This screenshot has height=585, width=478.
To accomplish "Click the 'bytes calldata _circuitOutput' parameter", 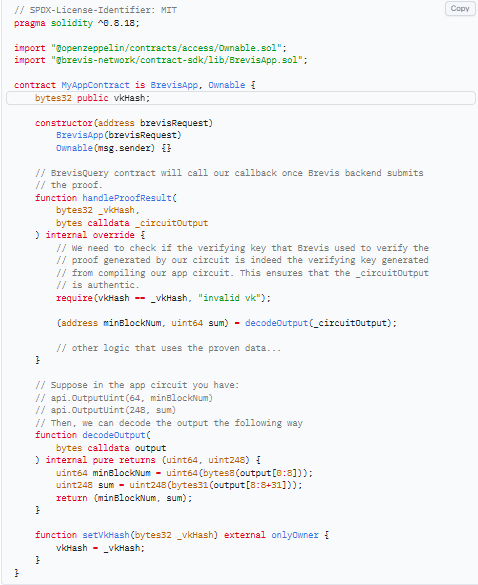I will click(x=132, y=223).
